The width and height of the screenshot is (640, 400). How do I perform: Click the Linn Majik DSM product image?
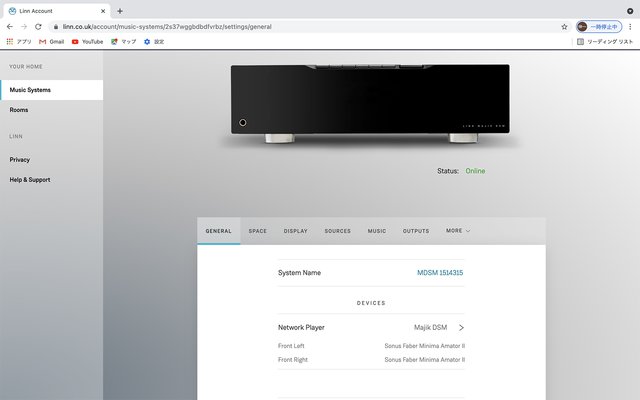[x=370, y=103]
